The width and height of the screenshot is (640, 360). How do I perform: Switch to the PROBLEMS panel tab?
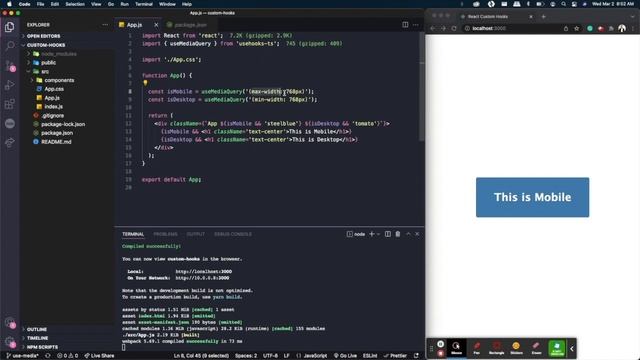[x=165, y=234]
